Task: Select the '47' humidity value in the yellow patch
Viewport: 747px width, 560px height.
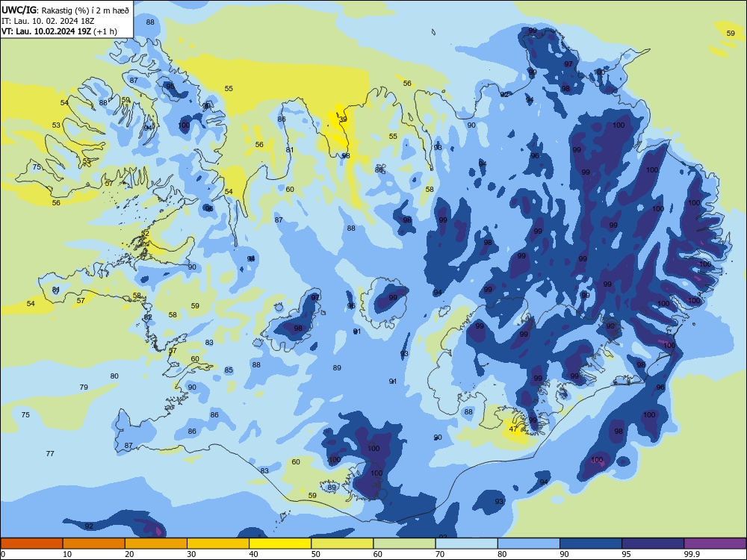Action: 513,429
